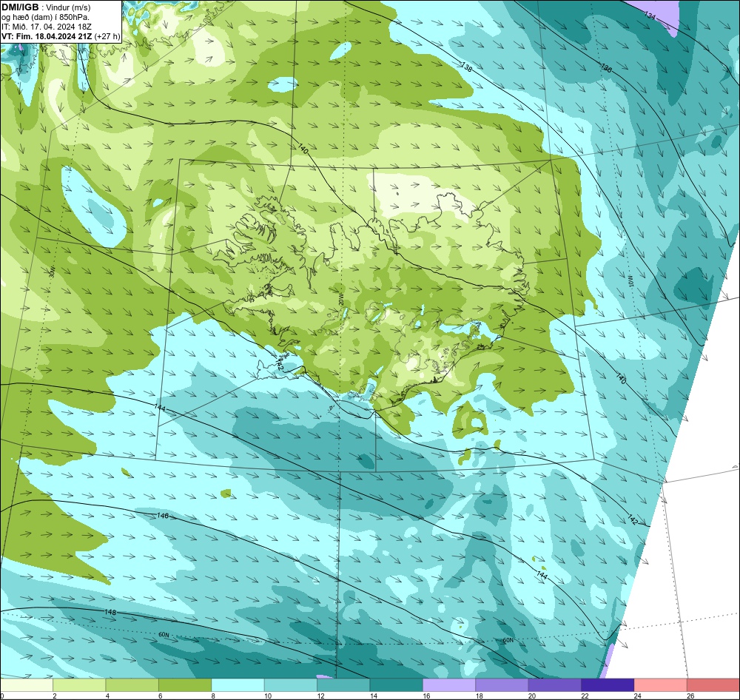Click the legend tick value "16"
740x700 pixels.
pos(426,696)
